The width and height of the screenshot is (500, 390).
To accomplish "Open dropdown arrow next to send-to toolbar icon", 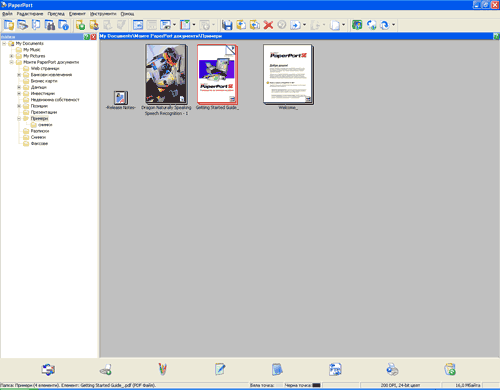I will click(304, 25).
